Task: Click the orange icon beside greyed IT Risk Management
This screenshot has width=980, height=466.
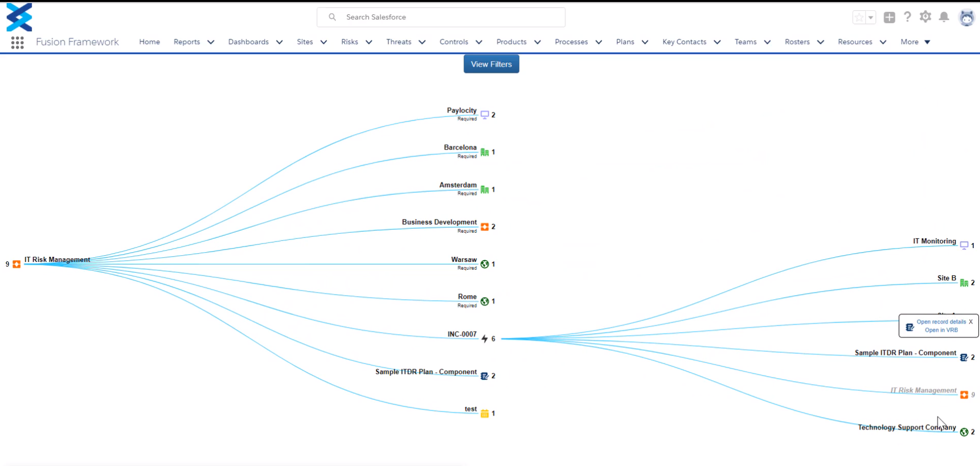Action: coord(964,394)
